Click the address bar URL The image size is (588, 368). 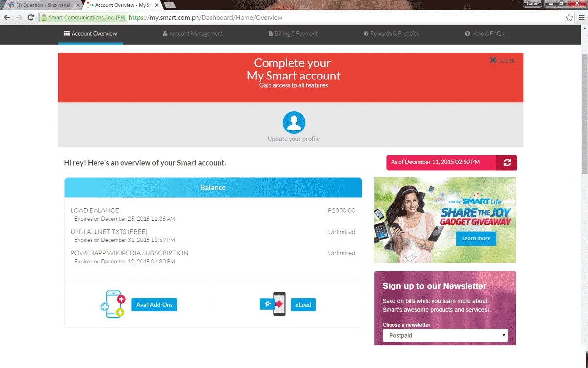(x=206, y=17)
